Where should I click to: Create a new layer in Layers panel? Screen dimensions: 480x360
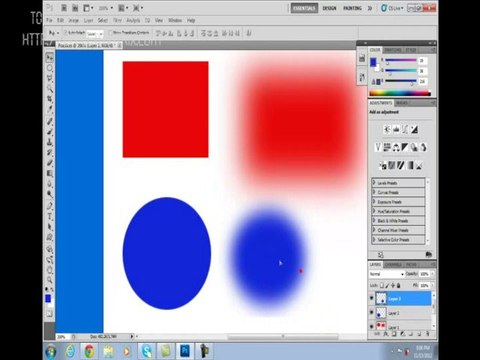[419, 334]
